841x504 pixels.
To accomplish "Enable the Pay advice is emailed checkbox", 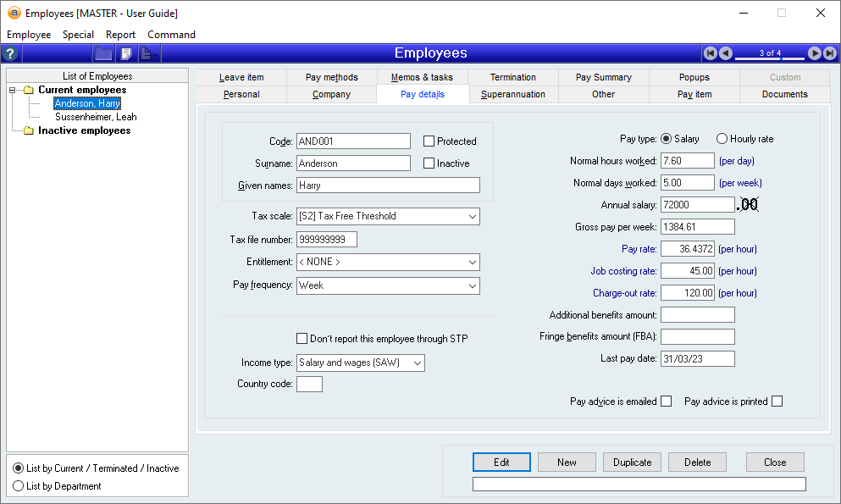I will coord(667,402).
